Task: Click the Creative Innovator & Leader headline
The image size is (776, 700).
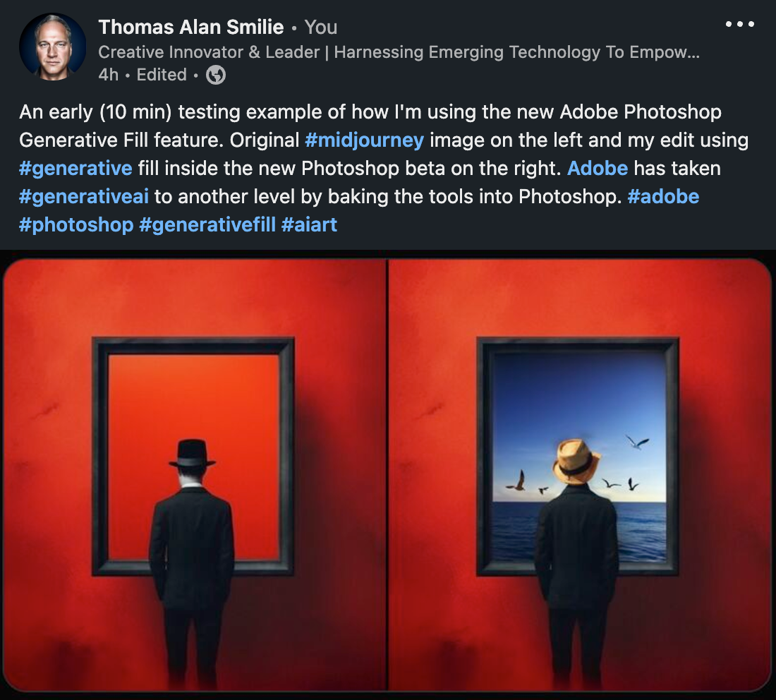Action: [399, 52]
